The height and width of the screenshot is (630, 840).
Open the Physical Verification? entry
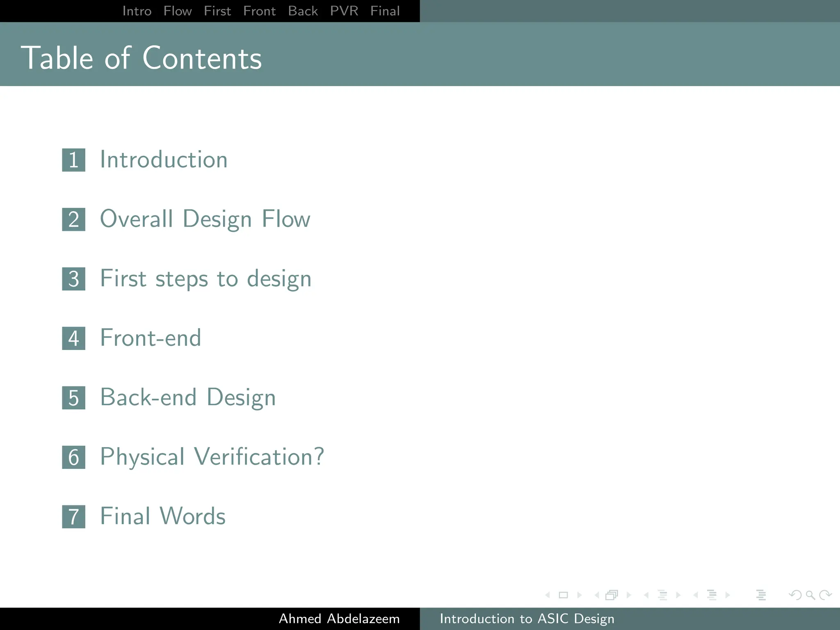tap(212, 457)
